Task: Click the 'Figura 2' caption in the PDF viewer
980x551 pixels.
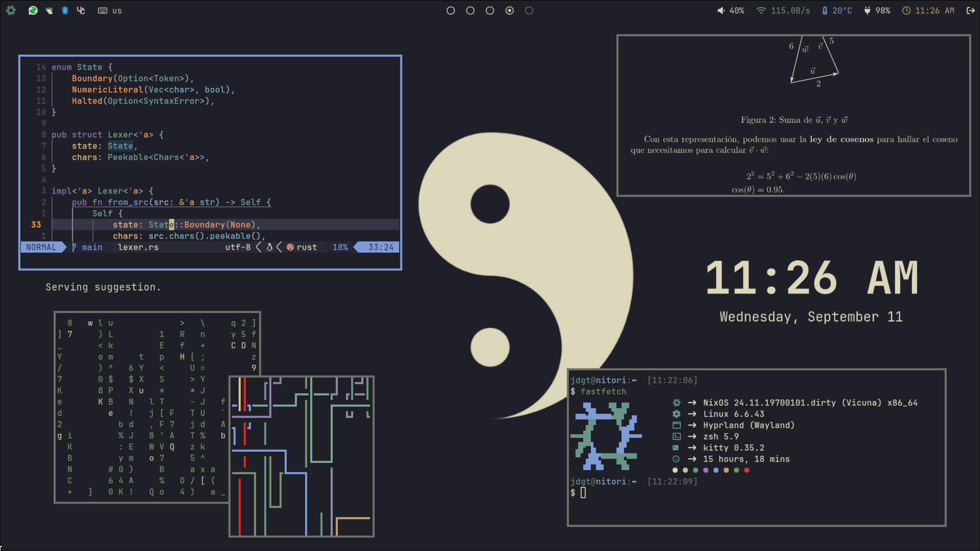Action: [794, 120]
